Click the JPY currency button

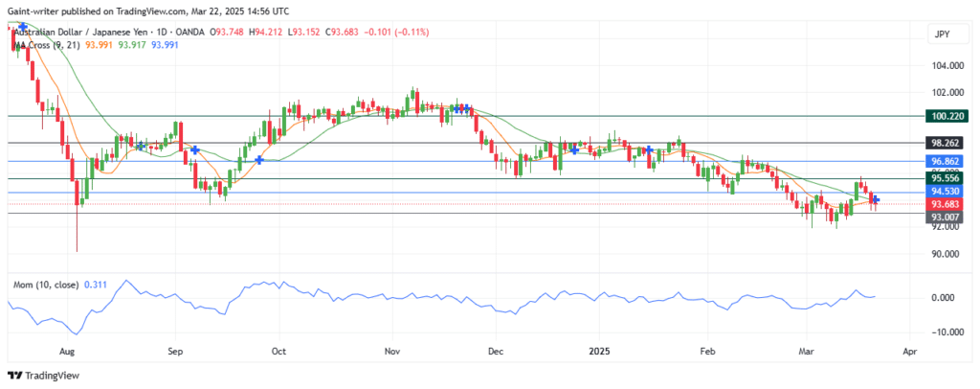[947, 35]
